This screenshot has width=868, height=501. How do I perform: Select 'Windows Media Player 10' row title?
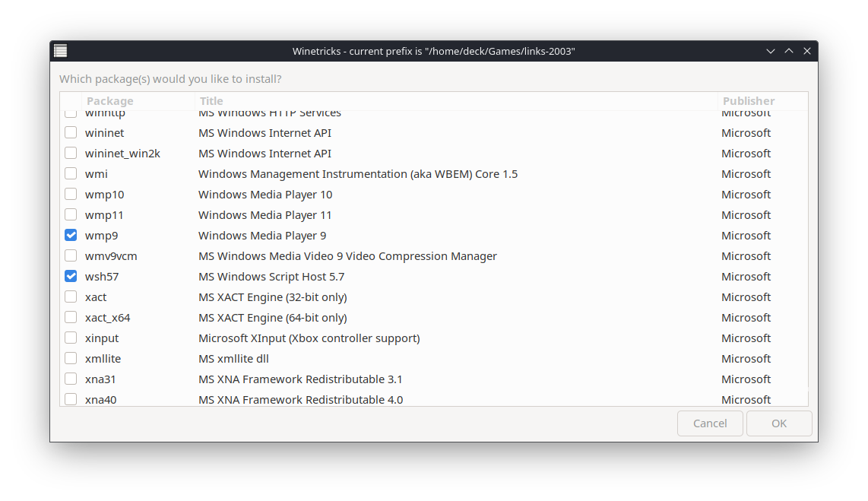[x=265, y=195]
